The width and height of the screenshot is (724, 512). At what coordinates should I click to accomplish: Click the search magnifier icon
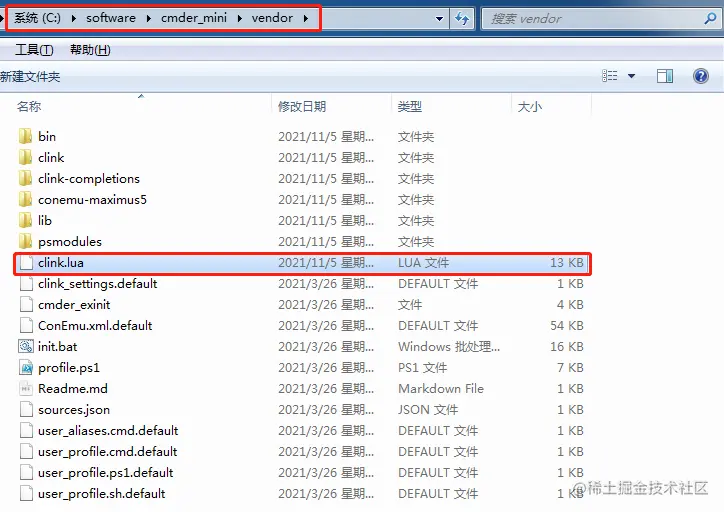pos(710,18)
